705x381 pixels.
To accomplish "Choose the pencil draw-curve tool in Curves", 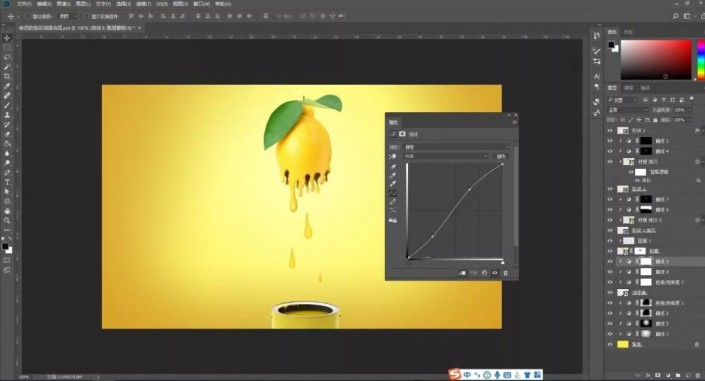I will click(393, 202).
